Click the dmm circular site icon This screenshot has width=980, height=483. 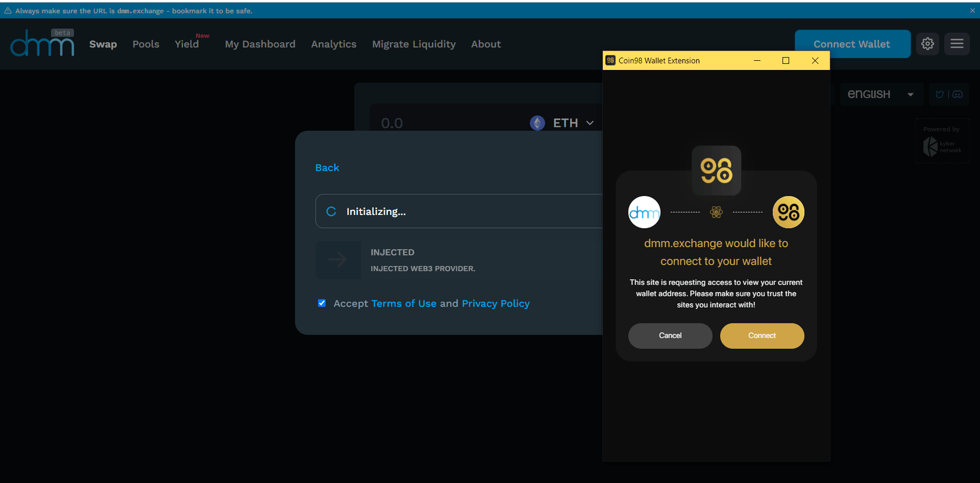644,212
